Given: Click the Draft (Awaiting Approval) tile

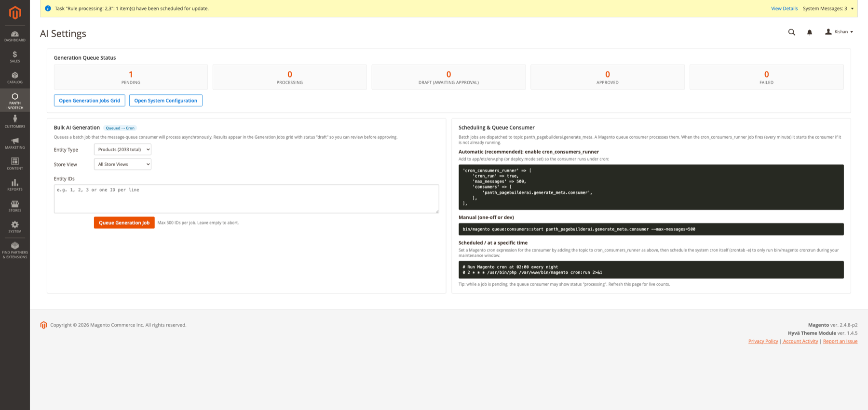Looking at the screenshot, I should (x=448, y=77).
